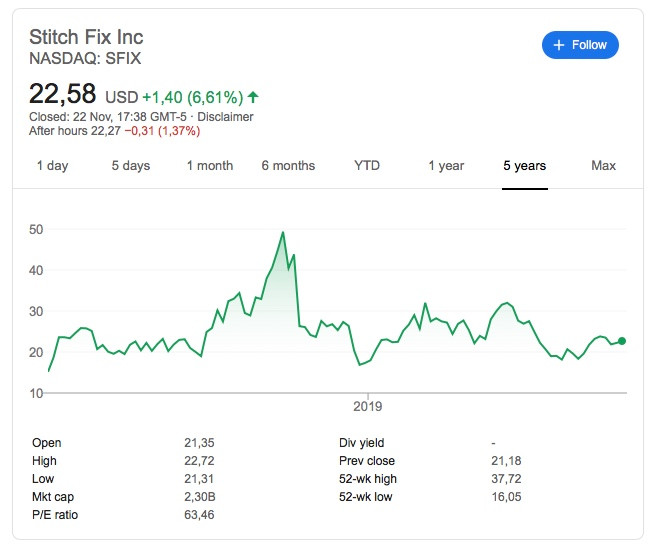The height and width of the screenshot is (548, 654).
Task: Click the 50 y-axis label
Action: coord(36,229)
